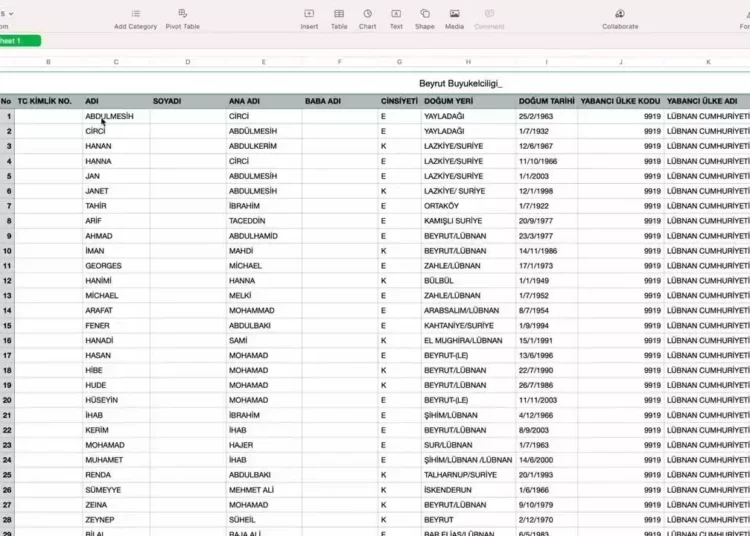This screenshot has height=536, width=750.
Task: Click the Comment toolbar icon
Action: click(489, 19)
